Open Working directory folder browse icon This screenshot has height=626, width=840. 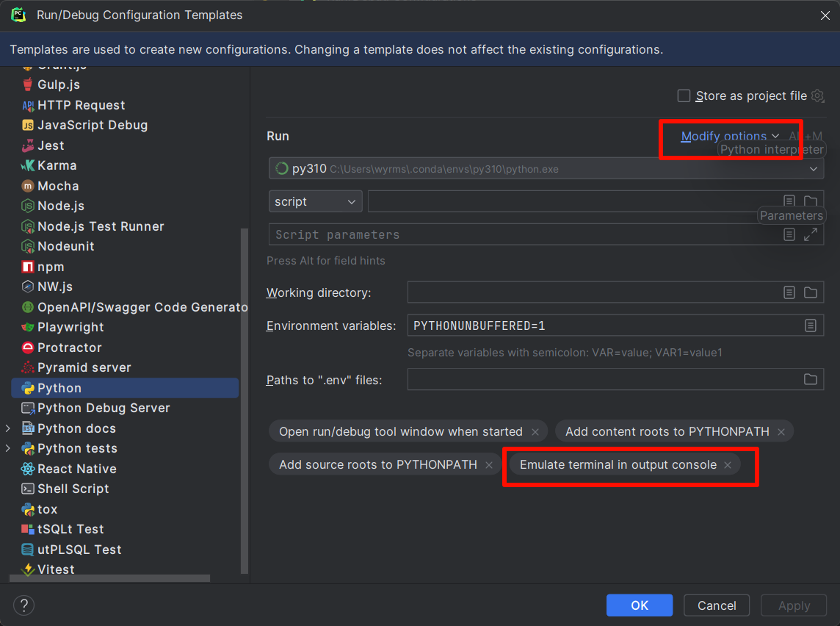(x=811, y=292)
